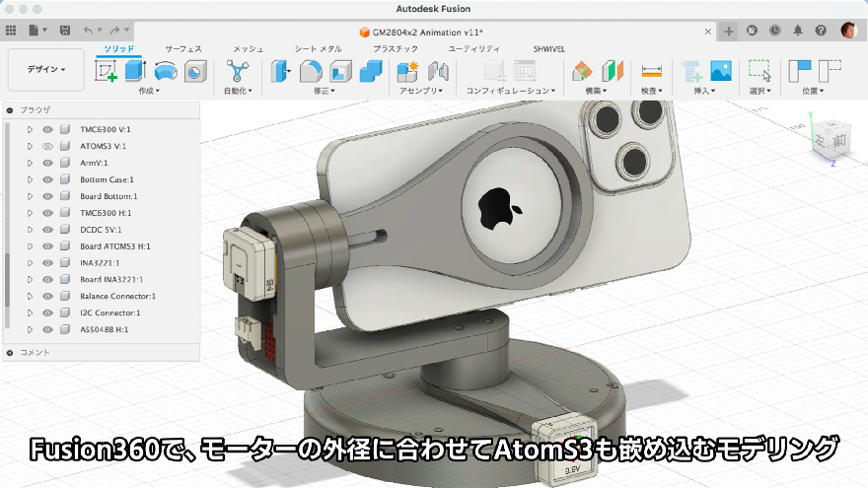Click the Select tool icon
This screenshot has width=868, height=488.
pyautogui.click(x=759, y=71)
